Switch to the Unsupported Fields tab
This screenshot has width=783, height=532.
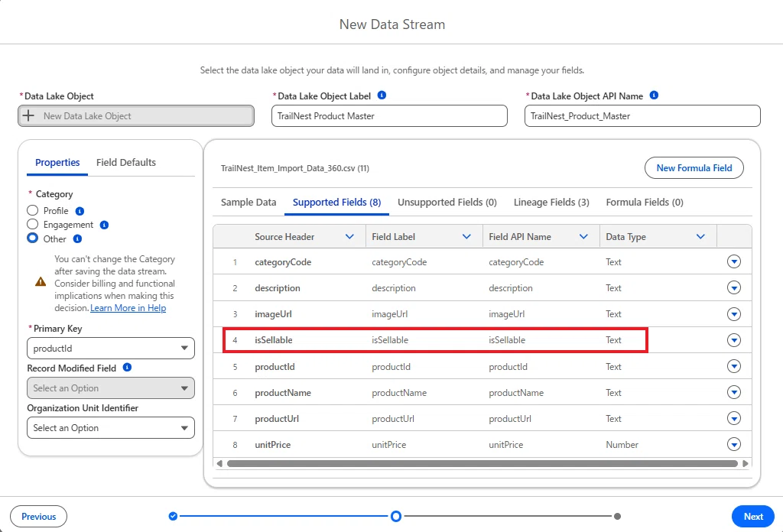[447, 202]
